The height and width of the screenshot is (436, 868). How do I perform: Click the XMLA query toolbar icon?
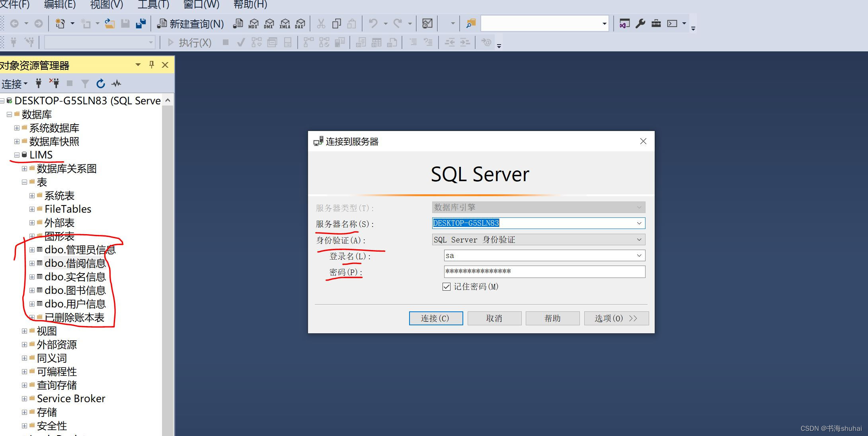[x=285, y=23]
